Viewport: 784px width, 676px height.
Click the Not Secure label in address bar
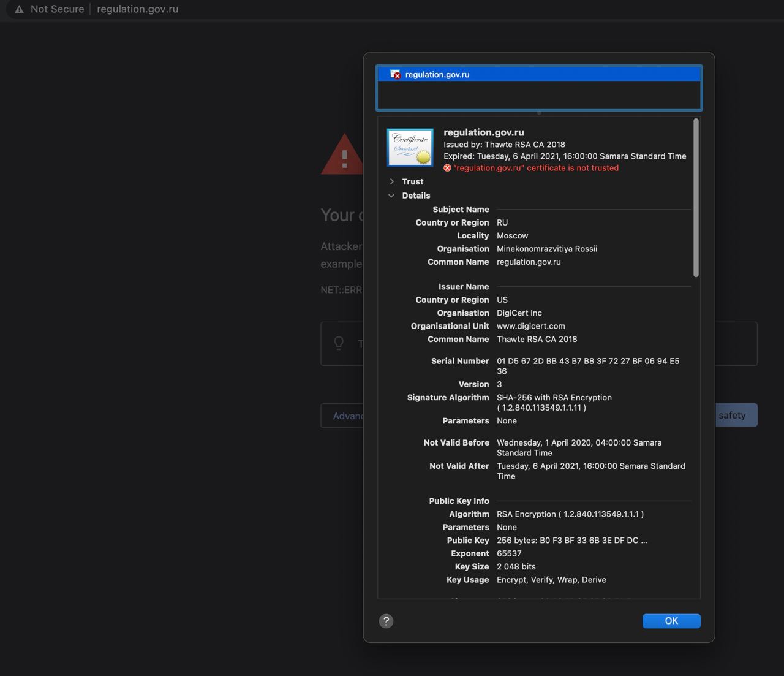pos(58,9)
